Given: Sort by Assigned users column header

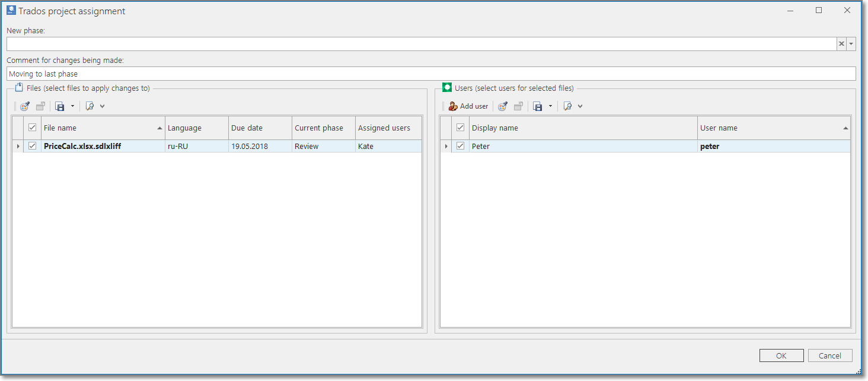Looking at the screenshot, I should pyautogui.click(x=388, y=128).
